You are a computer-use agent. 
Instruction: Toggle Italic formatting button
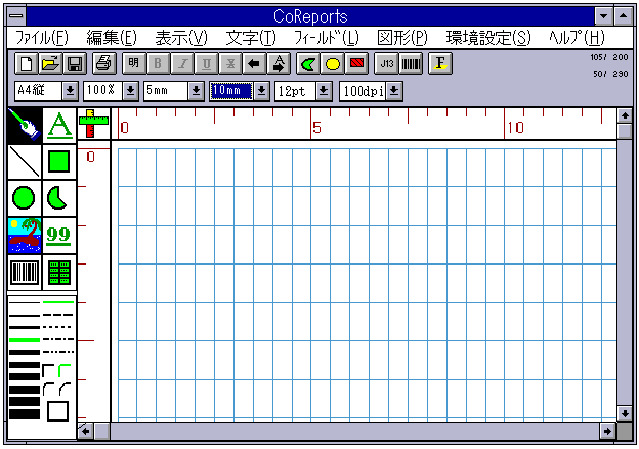click(x=182, y=64)
